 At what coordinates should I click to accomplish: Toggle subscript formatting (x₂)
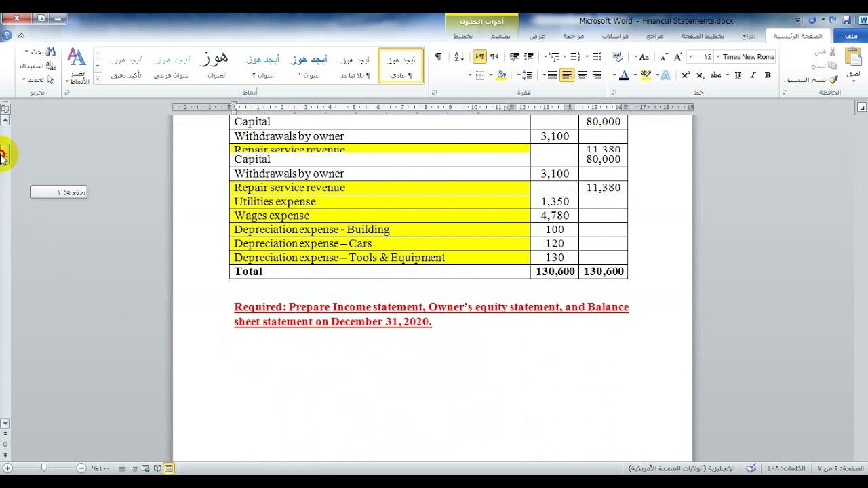click(x=701, y=75)
